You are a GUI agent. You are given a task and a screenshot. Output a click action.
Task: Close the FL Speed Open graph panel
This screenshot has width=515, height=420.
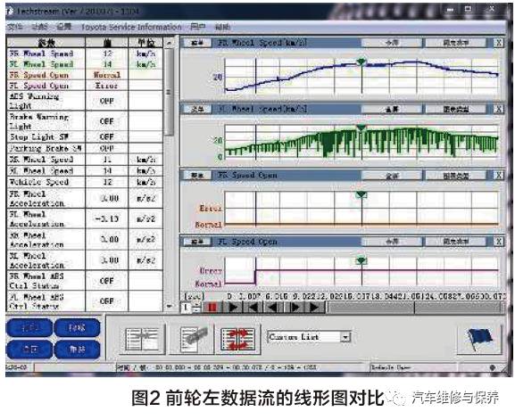[x=499, y=242]
